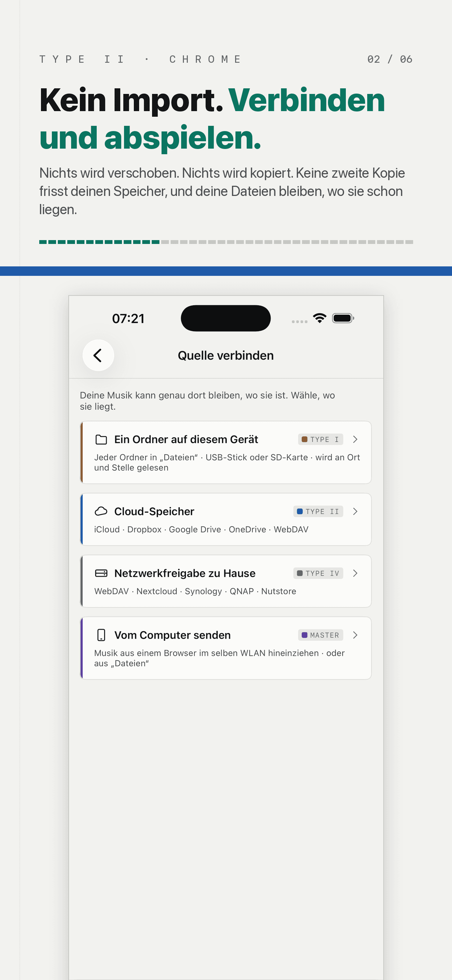
Task: Expand the Vom Computer senden chevron
Action: point(355,635)
